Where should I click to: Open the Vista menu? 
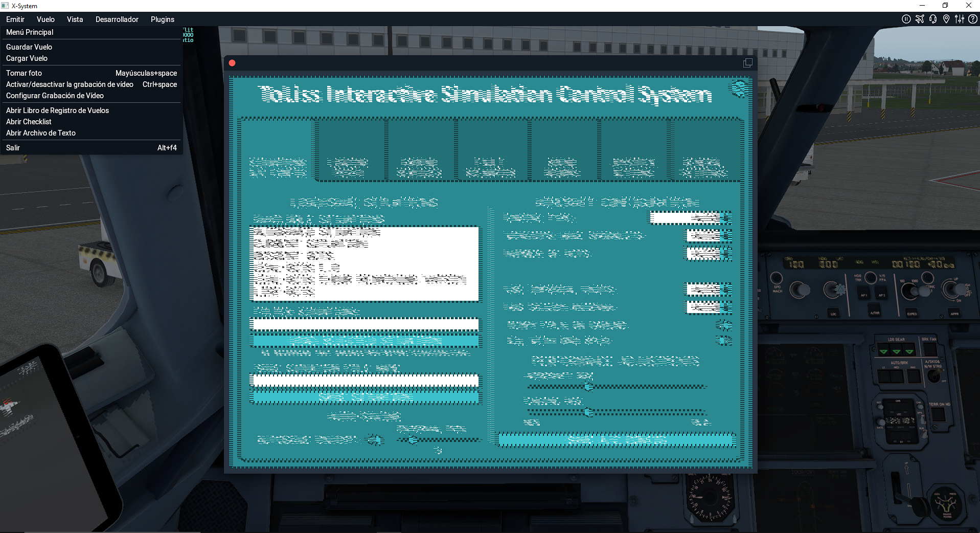[x=75, y=19]
